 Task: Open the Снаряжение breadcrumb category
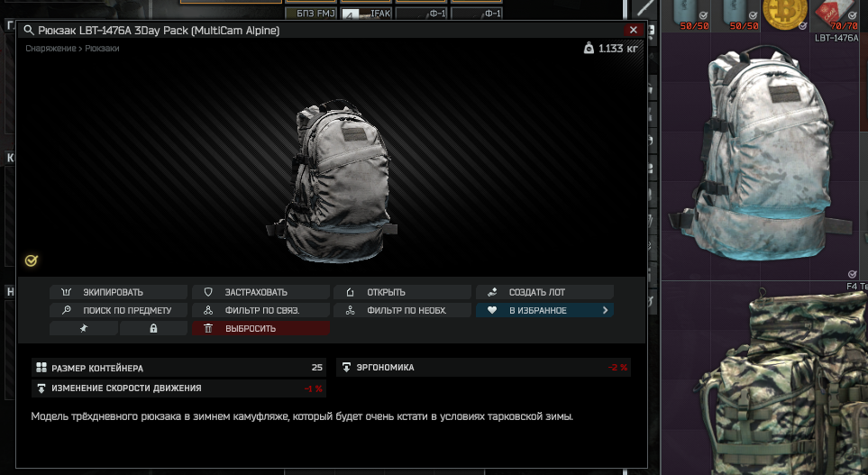[51, 48]
